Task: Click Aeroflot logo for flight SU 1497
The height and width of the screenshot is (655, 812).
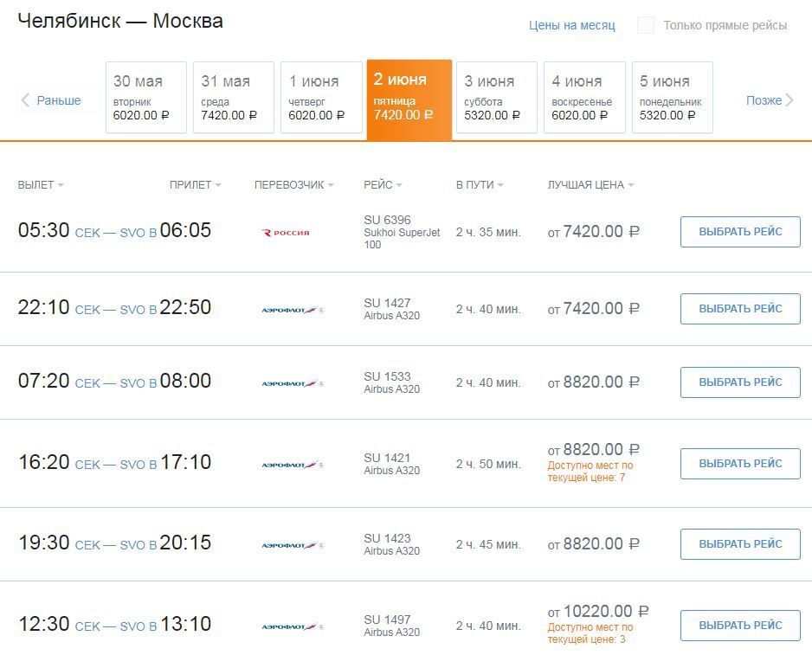Action: point(292,626)
